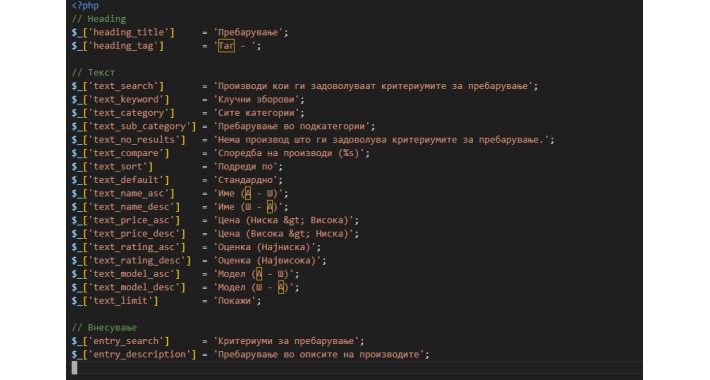Click the 'Модел (А - Ш)' string
This screenshot has height=380, width=710.
[253, 274]
